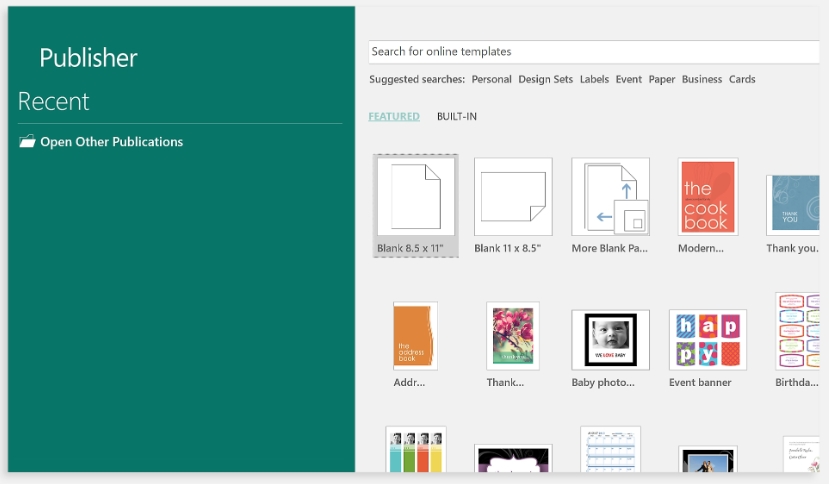Select the Blank 11 x 8.5" template

point(513,197)
